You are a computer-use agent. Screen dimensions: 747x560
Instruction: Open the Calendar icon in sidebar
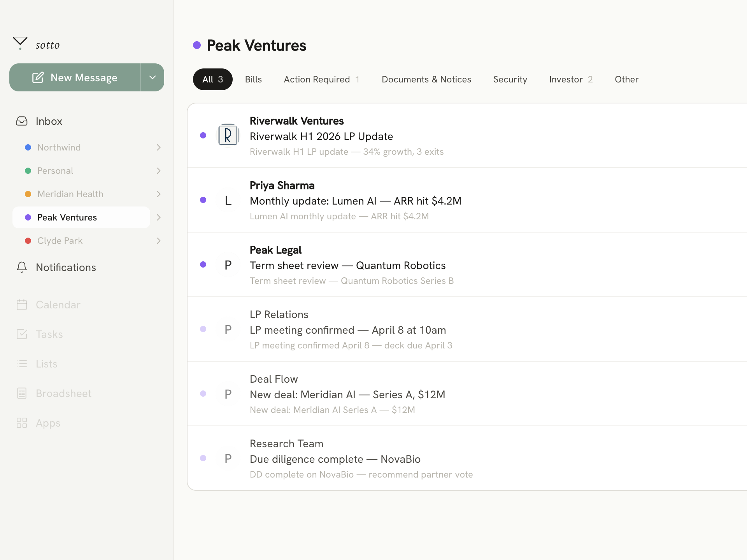(22, 304)
